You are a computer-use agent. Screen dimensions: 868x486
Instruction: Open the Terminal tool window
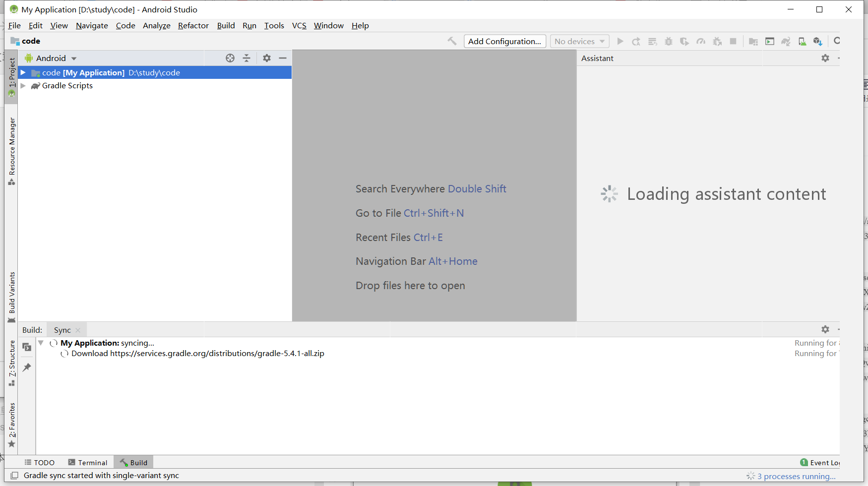(87, 462)
